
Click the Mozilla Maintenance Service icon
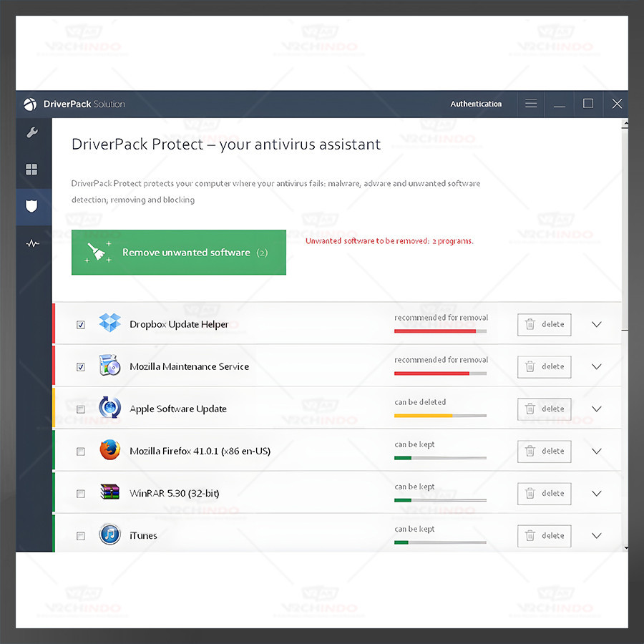109,365
